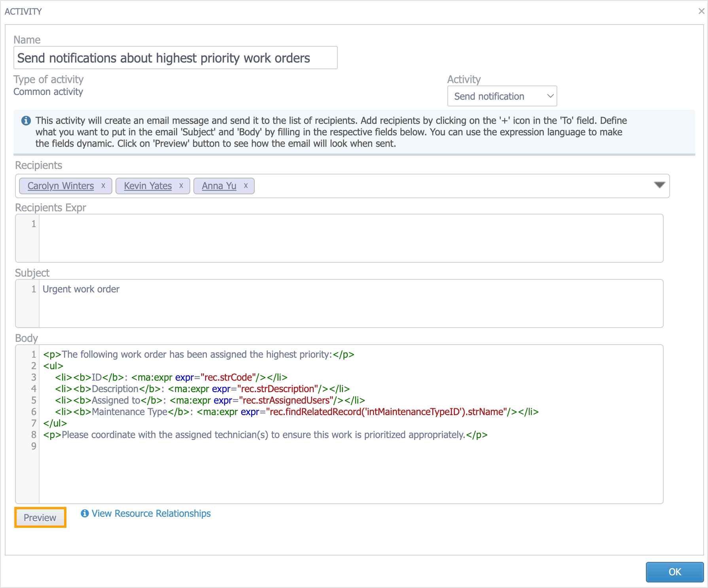
Task: Remove Kevin Yates recipient chip
Action: pos(181,186)
